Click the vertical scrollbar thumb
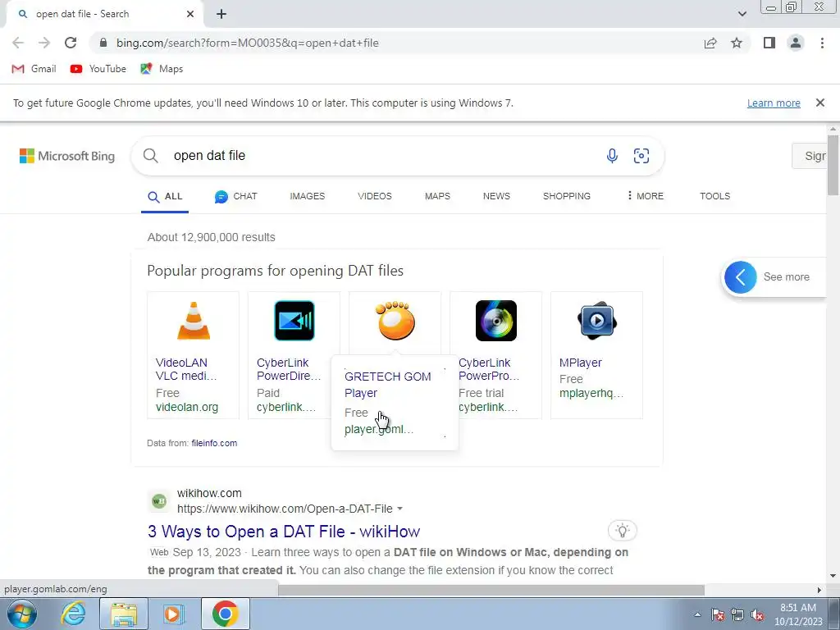 point(833,166)
